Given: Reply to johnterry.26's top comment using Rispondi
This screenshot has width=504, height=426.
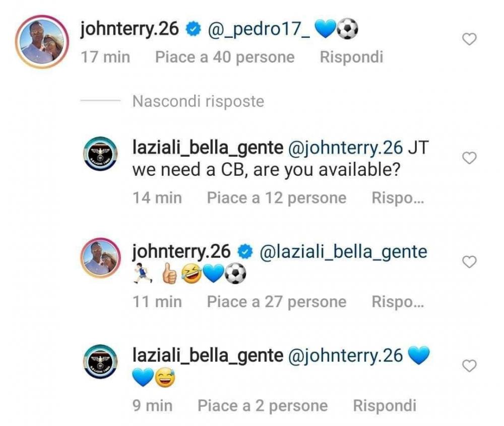Looking at the screenshot, I should 351,57.
